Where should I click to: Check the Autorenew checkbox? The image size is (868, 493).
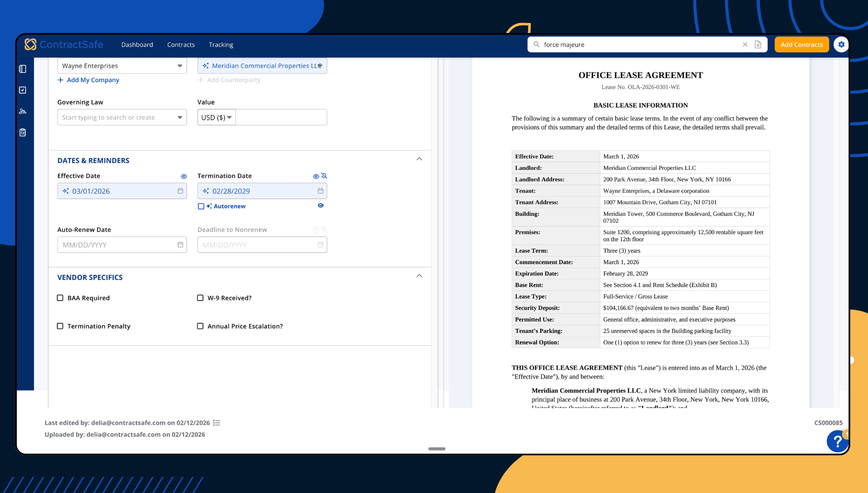pos(201,206)
